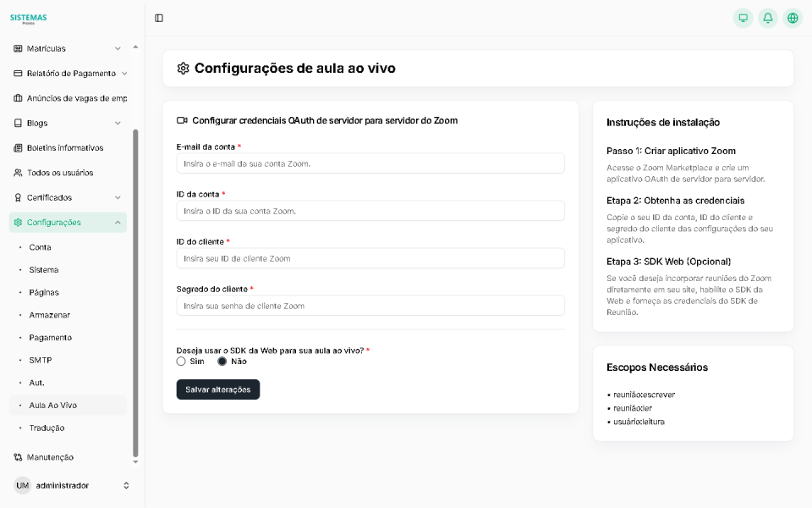Click the E-mail da conta input field
Screen dimensions: 812x508
click(x=370, y=163)
